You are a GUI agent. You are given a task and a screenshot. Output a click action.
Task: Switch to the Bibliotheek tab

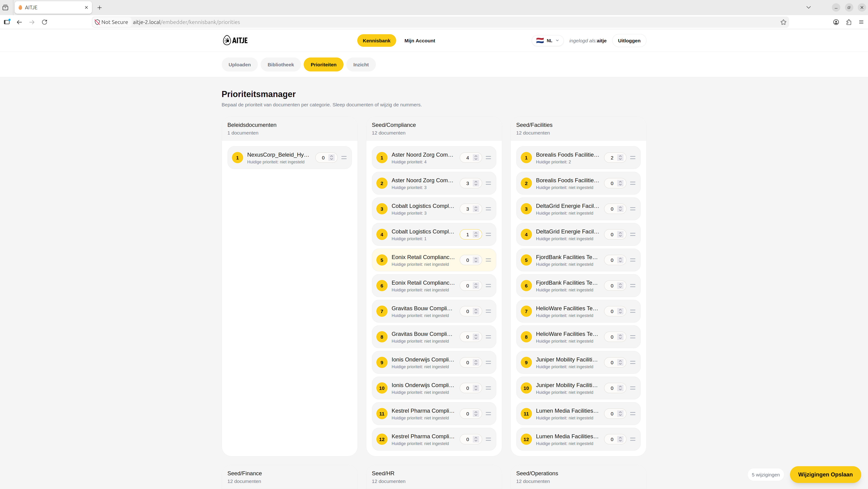[281, 65]
